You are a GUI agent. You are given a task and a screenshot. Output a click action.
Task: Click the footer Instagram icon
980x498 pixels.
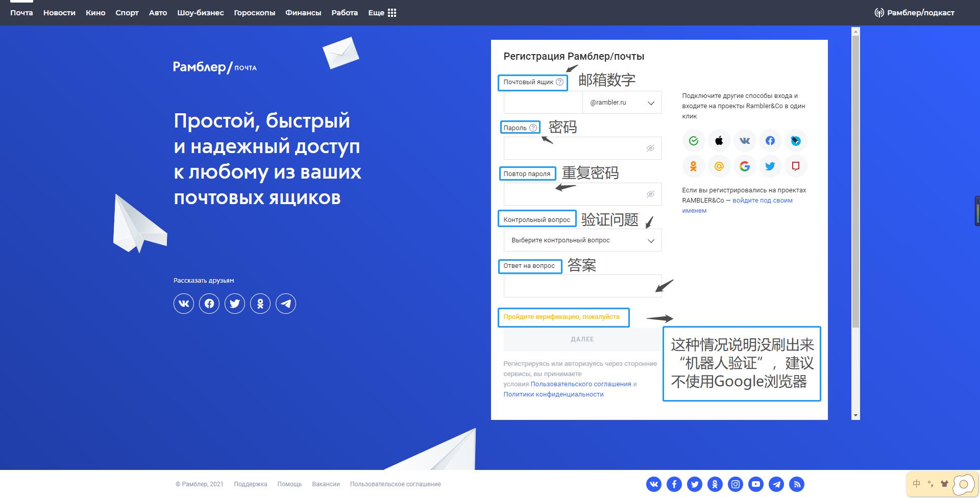tap(736, 484)
